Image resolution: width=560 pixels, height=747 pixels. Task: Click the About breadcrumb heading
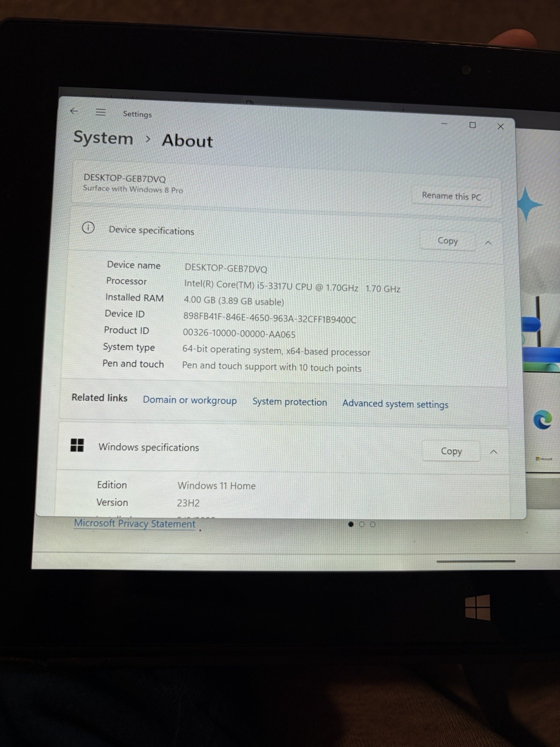[187, 141]
